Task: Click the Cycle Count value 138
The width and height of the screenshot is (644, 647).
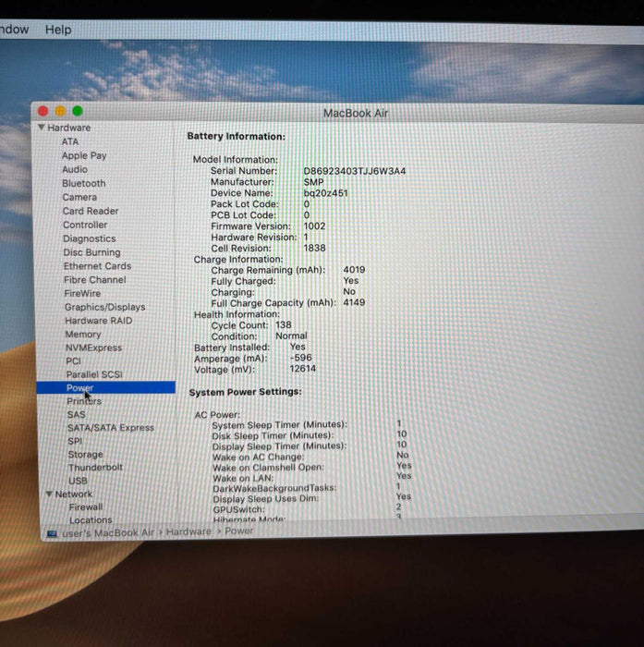Action: 284,324
